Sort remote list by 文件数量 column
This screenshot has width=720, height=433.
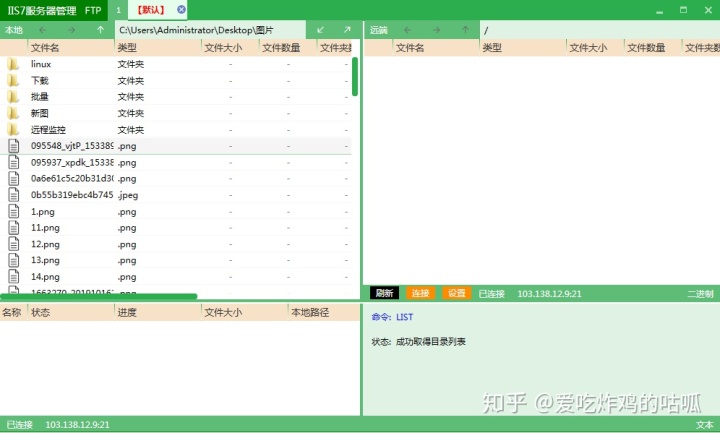pyautogui.click(x=646, y=48)
